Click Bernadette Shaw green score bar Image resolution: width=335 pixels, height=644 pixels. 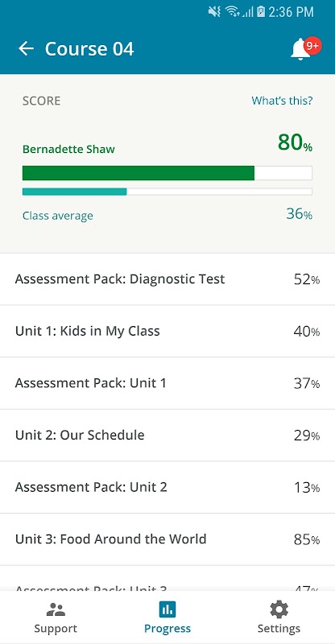139,173
